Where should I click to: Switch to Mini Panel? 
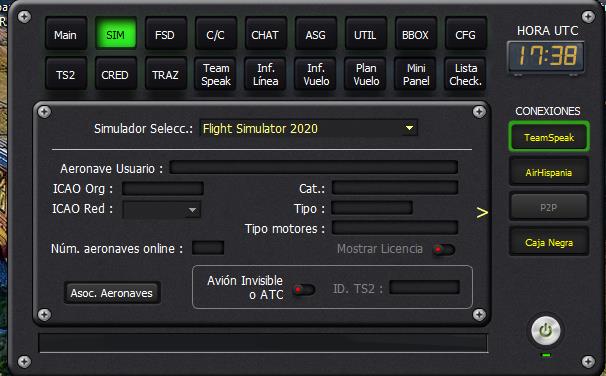pyautogui.click(x=415, y=73)
